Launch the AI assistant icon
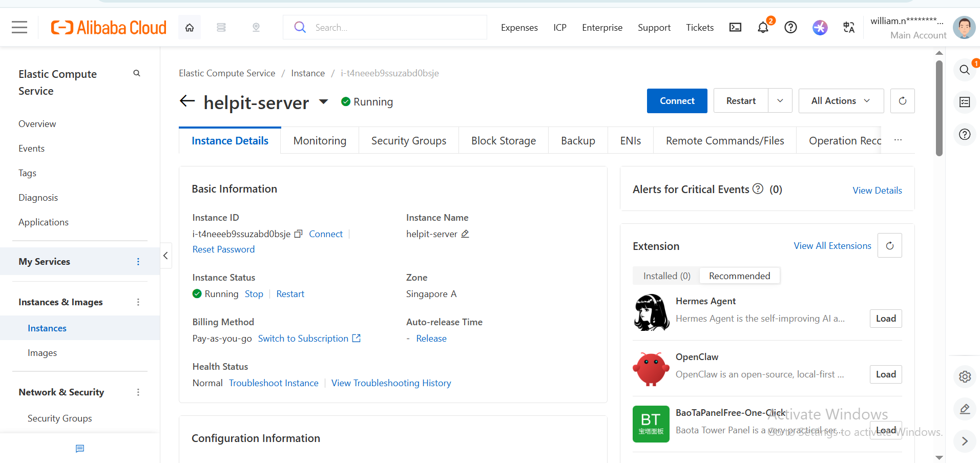Viewport: 980px width, 463px height. (x=820, y=27)
